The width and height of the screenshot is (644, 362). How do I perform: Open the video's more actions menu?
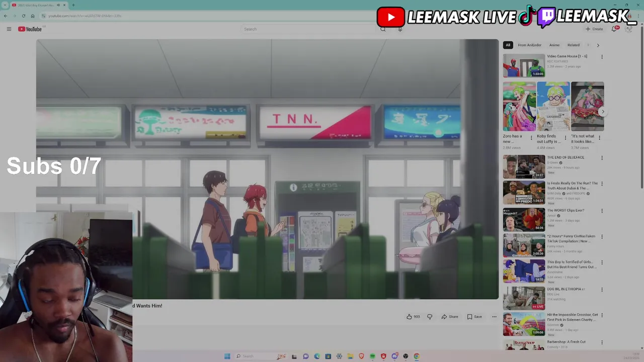(494, 317)
